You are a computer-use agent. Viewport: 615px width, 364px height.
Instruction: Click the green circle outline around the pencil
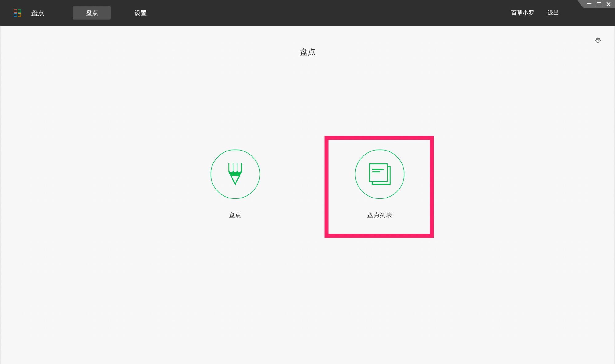(x=211, y=174)
